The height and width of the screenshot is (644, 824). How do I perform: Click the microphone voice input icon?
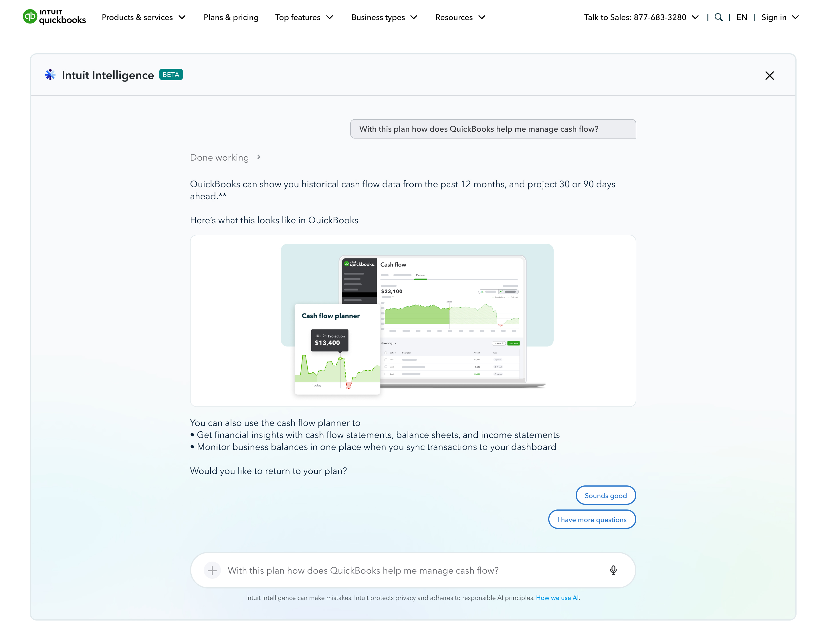[613, 570]
